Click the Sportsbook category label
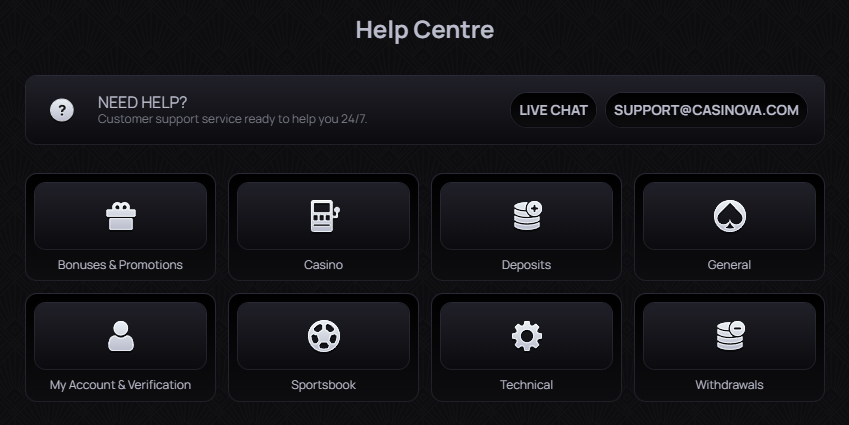Viewport: 849px width, 425px height. [x=323, y=385]
